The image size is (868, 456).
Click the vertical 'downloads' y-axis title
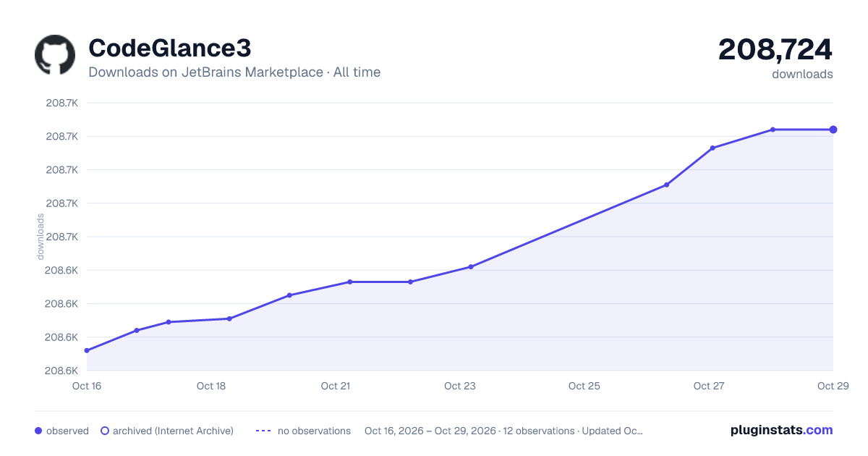coord(41,237)
